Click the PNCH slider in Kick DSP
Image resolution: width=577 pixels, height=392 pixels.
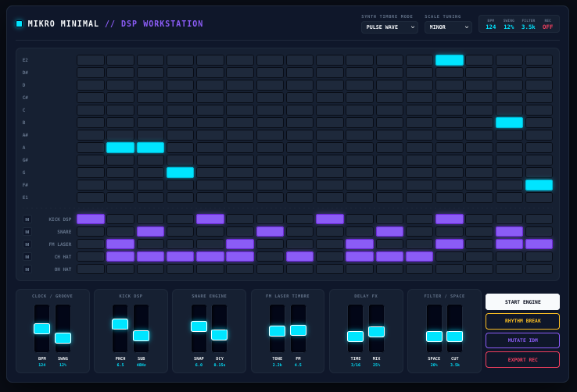point(120,329)
